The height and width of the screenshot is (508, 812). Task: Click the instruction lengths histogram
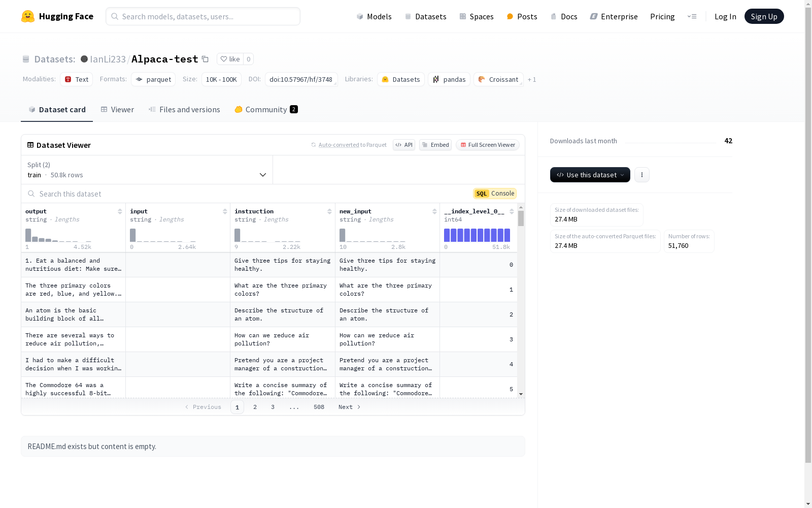[267, 235]
